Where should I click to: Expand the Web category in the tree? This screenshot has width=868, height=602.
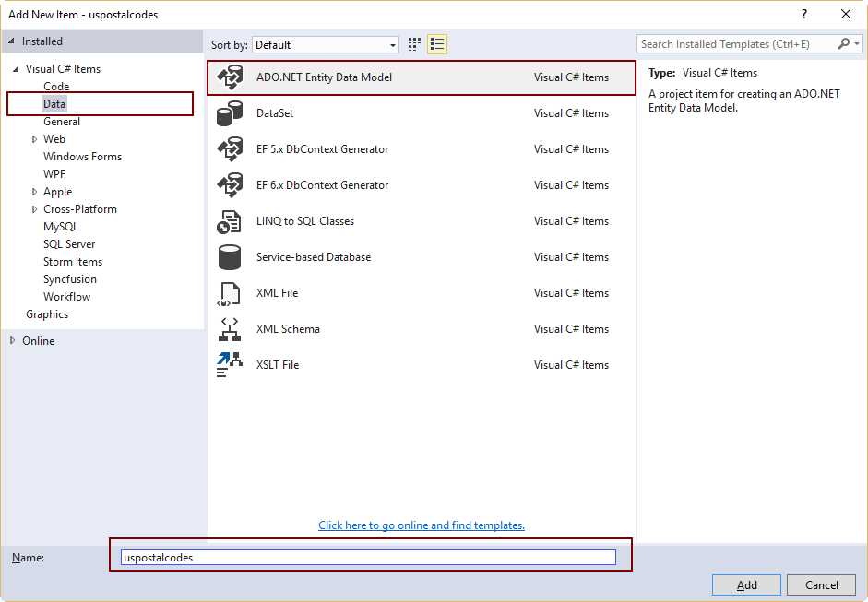[x=35, y=138]
